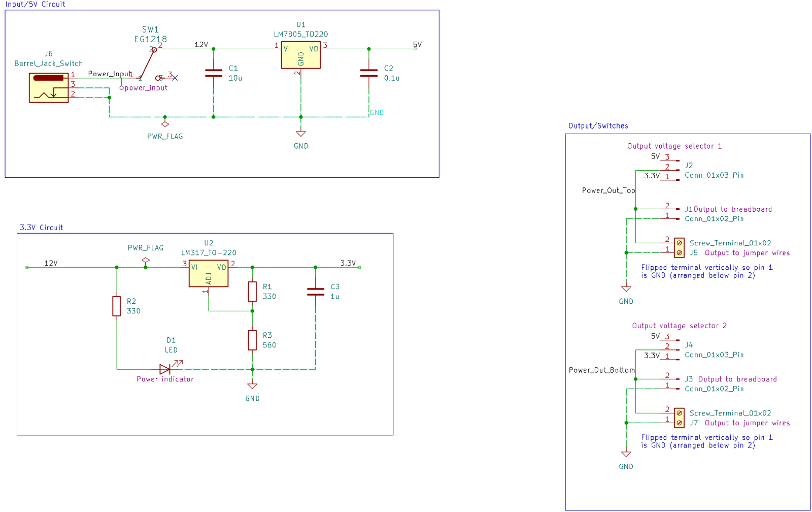Click the J3 'Conn_01x02_Pin' value text
The image size is (812, 512).
tap(714, 389)
